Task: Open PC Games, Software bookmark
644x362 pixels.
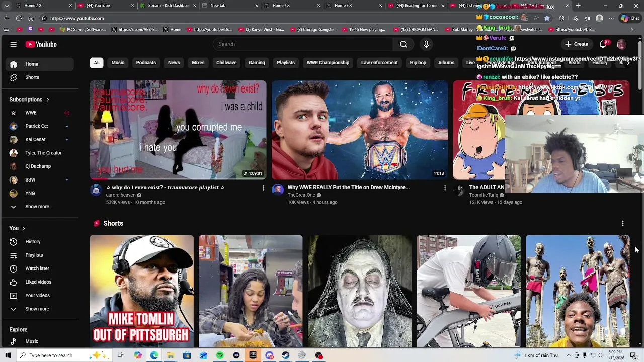Action: click(83, 29)
